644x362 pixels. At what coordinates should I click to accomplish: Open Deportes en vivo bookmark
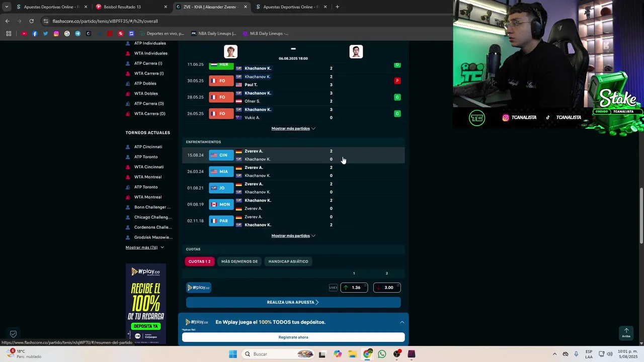click(x=162, y=34)
